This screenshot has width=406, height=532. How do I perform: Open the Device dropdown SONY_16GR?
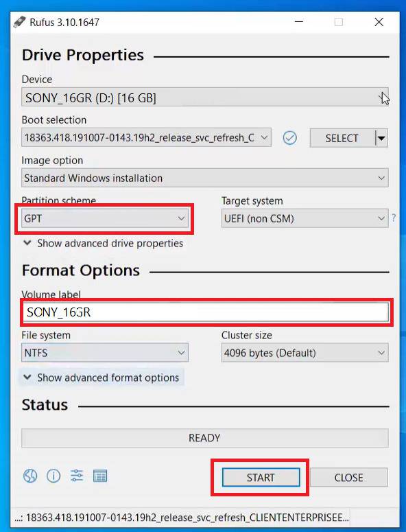(205, 97)
